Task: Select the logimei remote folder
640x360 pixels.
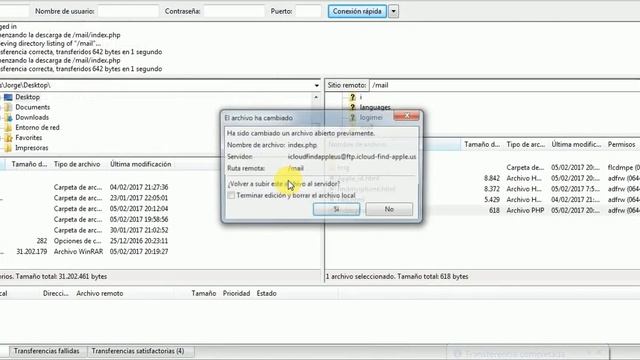Action: pyautogui.click(x=371, y=118)
